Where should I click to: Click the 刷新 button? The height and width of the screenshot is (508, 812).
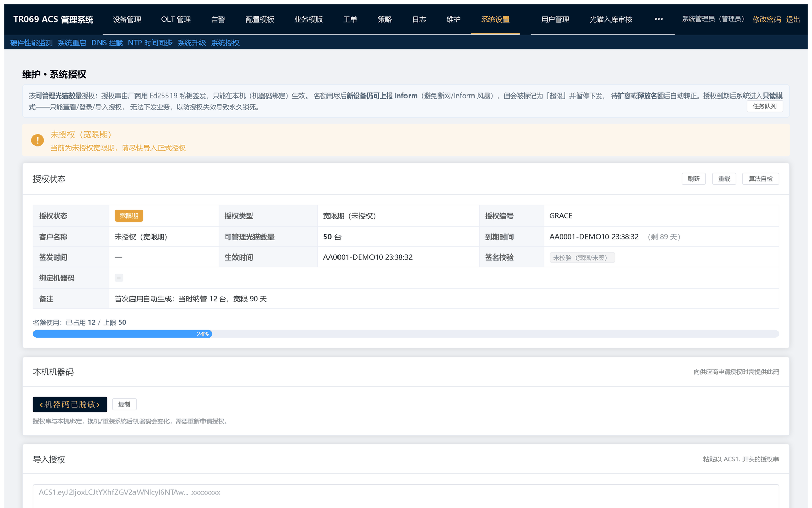[x=694, y=179]
